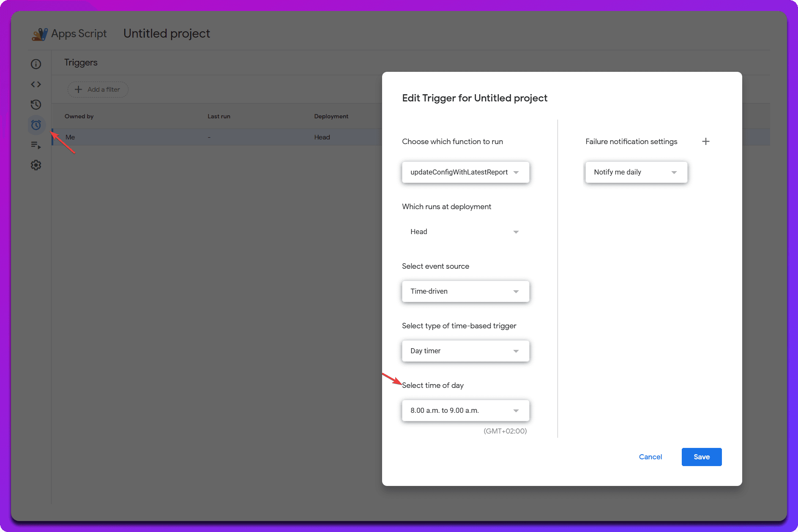
Task: Click the Cancel button
Action: [x=650, y=457]
